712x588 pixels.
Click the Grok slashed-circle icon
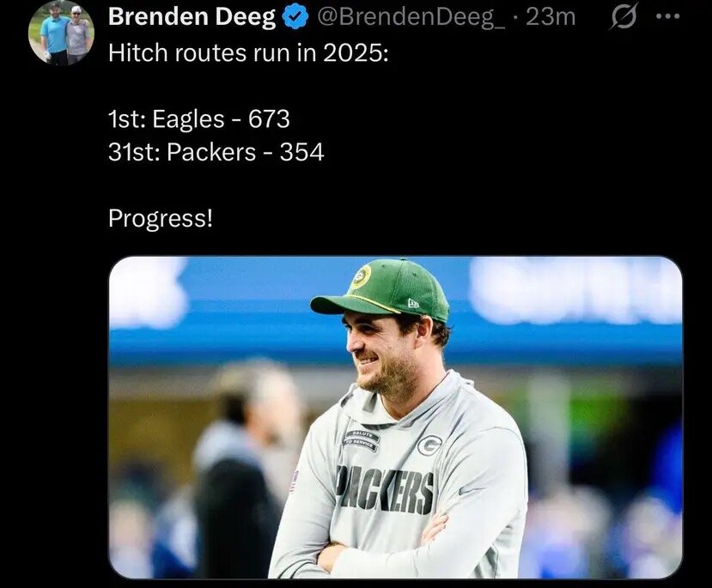pyautogui.click(x=621, y=17)
